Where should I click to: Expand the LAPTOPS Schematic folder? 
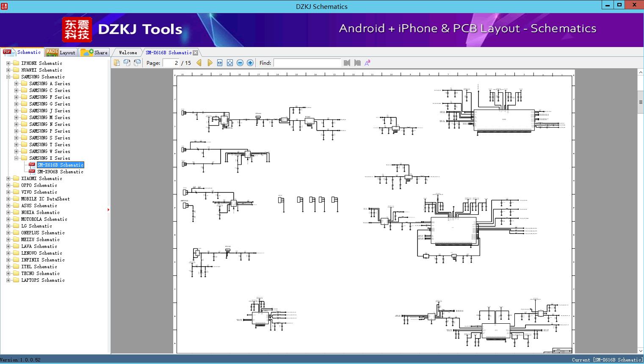8,280
